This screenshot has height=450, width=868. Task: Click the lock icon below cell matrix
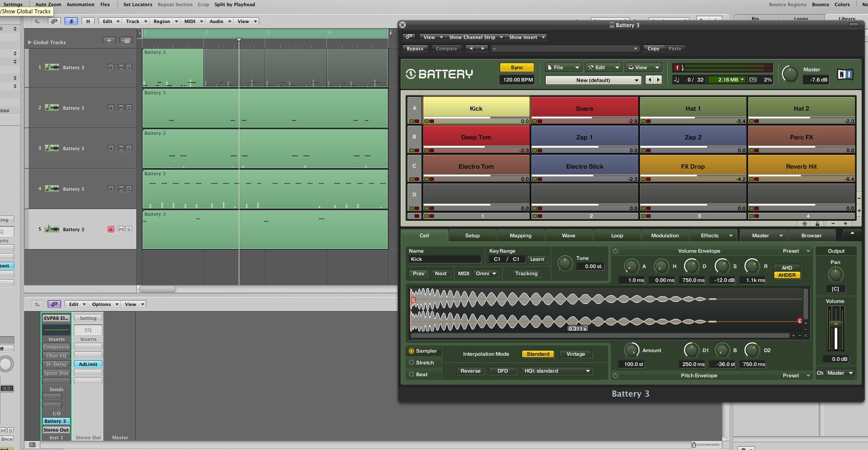(817, 224)
